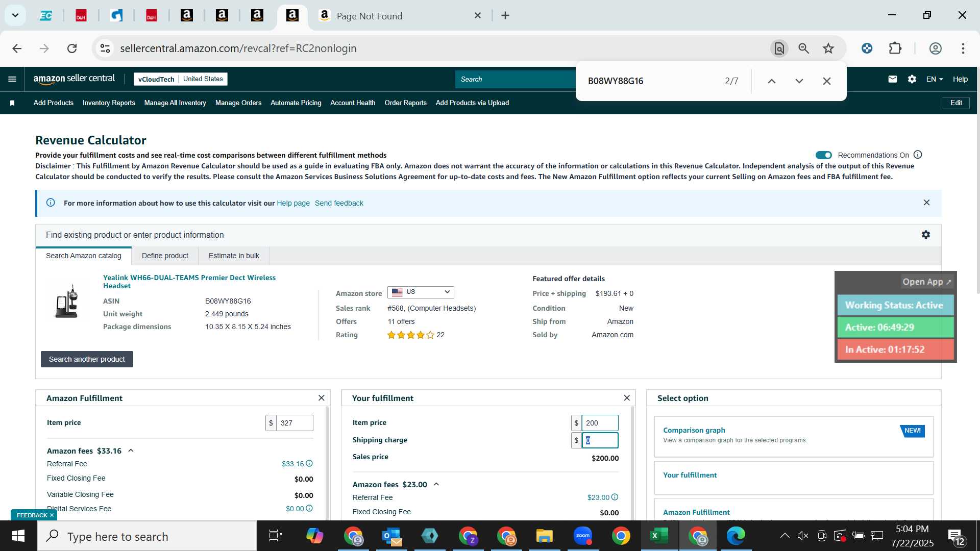Image resolution: width=980 pixels, height=551 pixels.
Task: Switch to Estimate in bulk tab
Action: pos(234,256)
